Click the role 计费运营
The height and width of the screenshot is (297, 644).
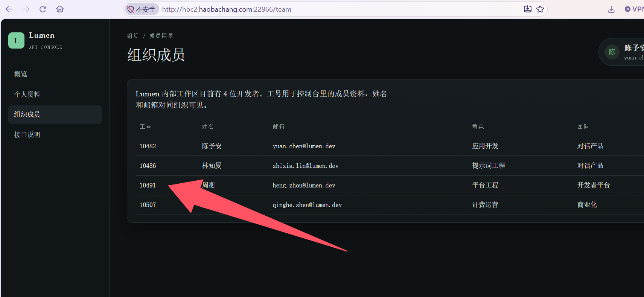click(x=485, y=205)
